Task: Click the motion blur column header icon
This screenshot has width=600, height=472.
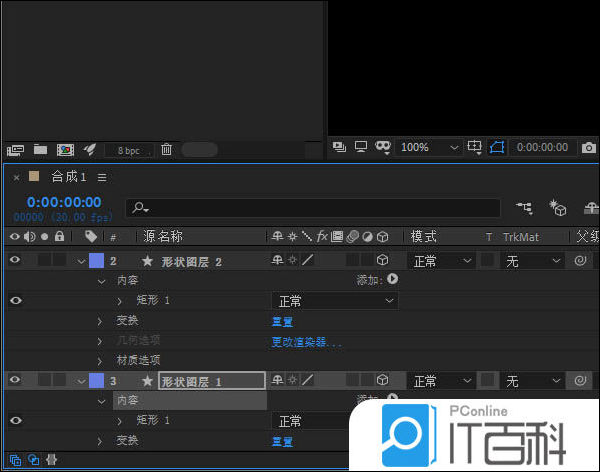Action: 352,237
